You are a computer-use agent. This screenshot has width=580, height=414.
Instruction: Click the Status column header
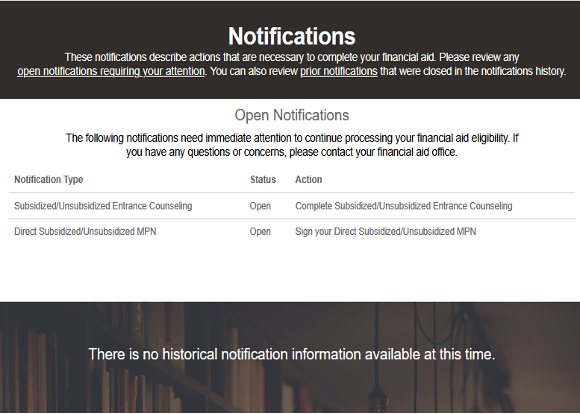point(263,179)
